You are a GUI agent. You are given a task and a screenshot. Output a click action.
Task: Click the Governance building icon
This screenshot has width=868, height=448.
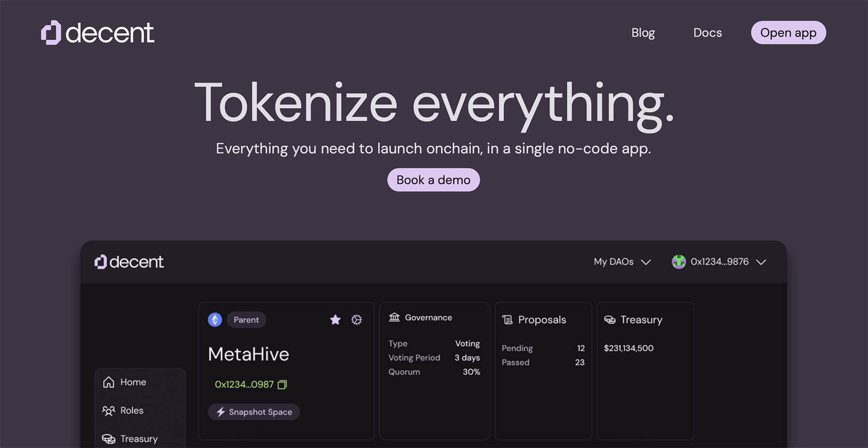tap(394, 318)
